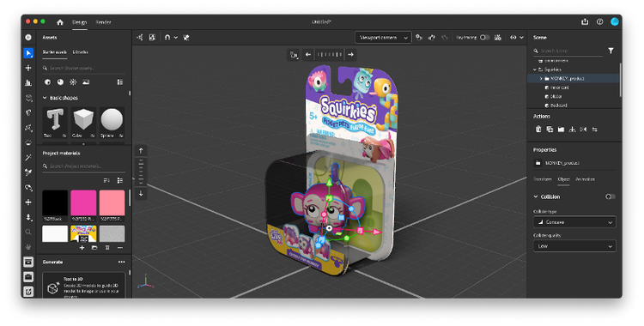Toggle the Collision switch on

(611, 196)
